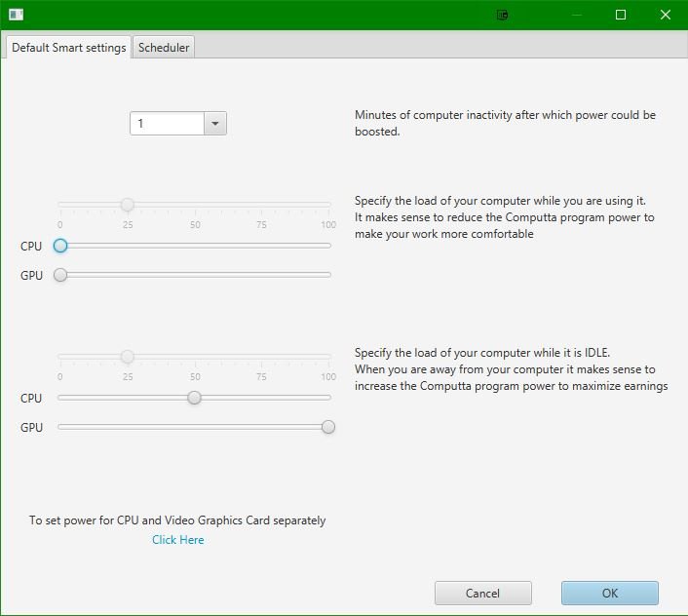Open the inactivity minutes dropdown arrow
Viewport: 688px width, 616px height.
point(215,123)
